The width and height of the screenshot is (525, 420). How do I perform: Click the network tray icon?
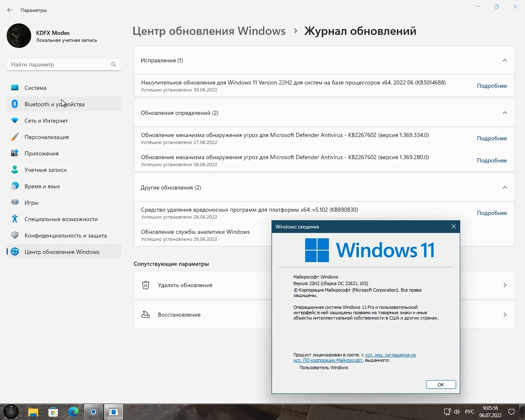point(447,412)
